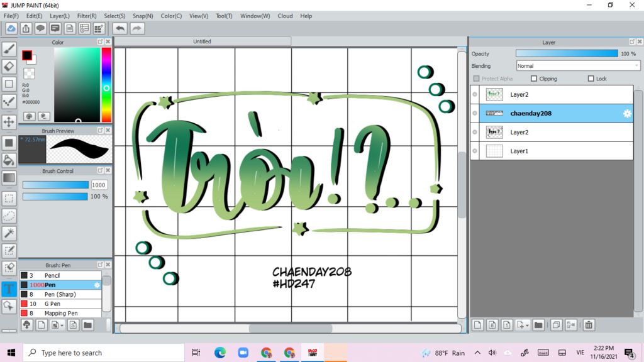Open the Layer menu

point(60,16)
